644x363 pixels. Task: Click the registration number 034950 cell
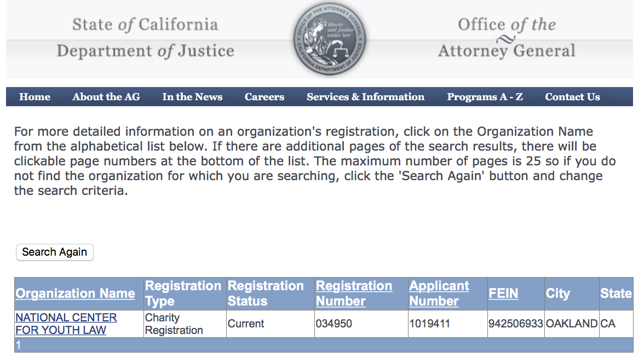click(334, 324)
